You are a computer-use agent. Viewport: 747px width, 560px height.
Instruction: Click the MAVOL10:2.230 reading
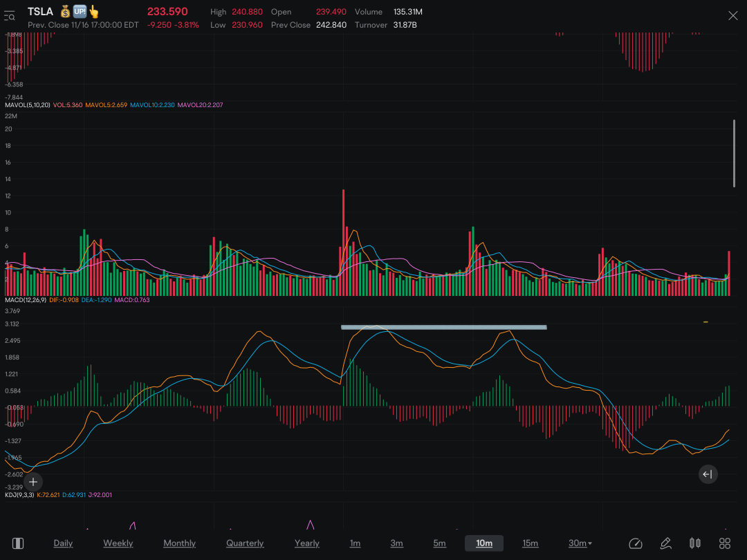click(152, 105)
